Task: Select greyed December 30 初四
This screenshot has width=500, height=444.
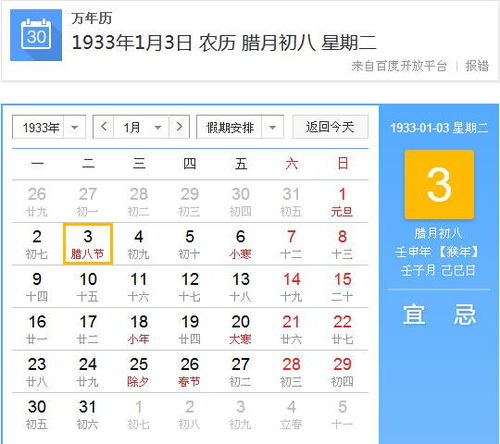Action: pyautogui.click(x=240, y=202)
